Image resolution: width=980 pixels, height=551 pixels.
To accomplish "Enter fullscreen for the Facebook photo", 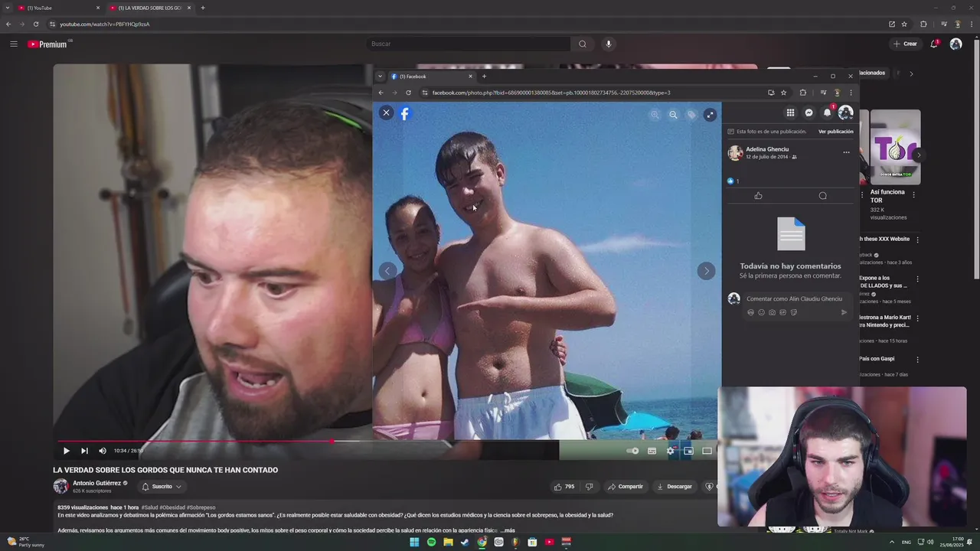I will (x=710, y=115).
